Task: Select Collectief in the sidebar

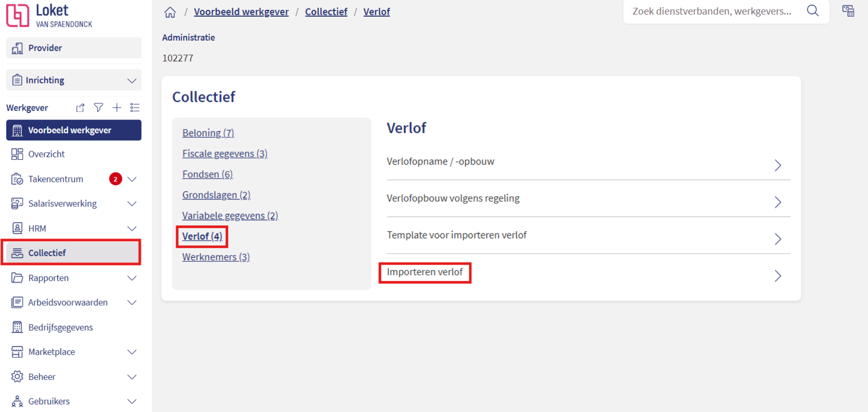Action: tap(71, 253)
